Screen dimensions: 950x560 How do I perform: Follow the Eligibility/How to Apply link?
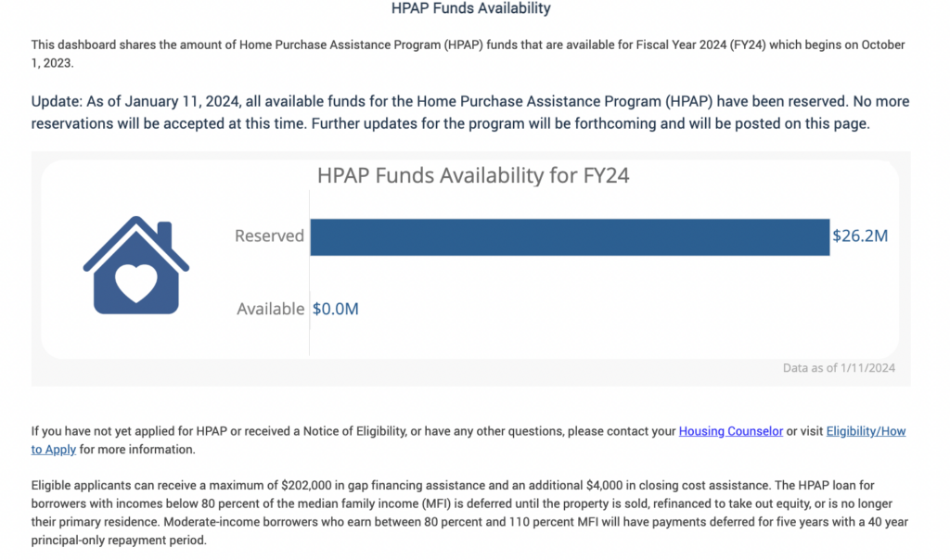tap(866, 431)
